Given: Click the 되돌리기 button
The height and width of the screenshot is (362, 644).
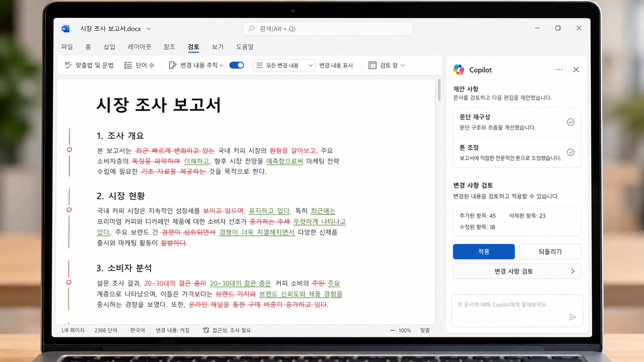Looking at the screenshot, I should click(550, 251).
